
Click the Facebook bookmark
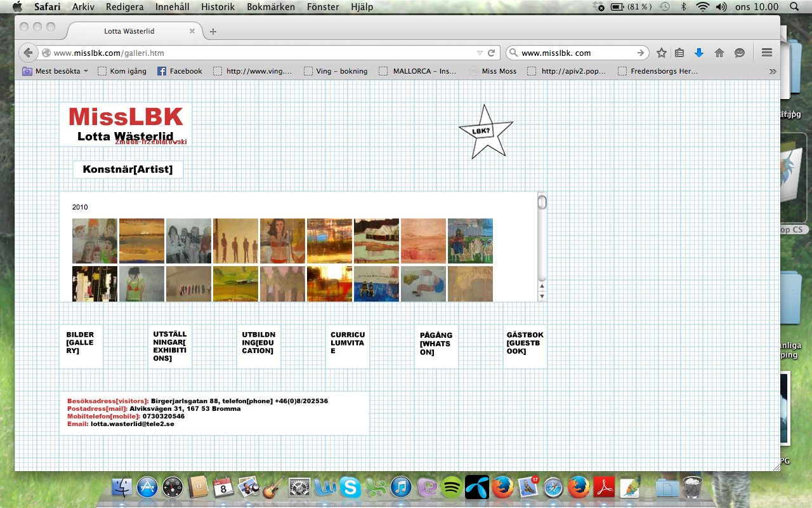[180, 71]
